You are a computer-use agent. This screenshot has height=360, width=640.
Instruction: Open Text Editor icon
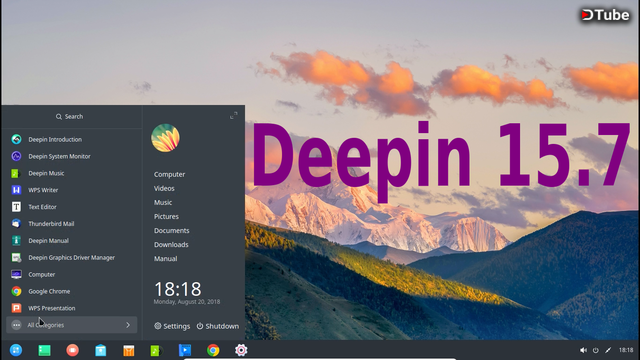16,207
